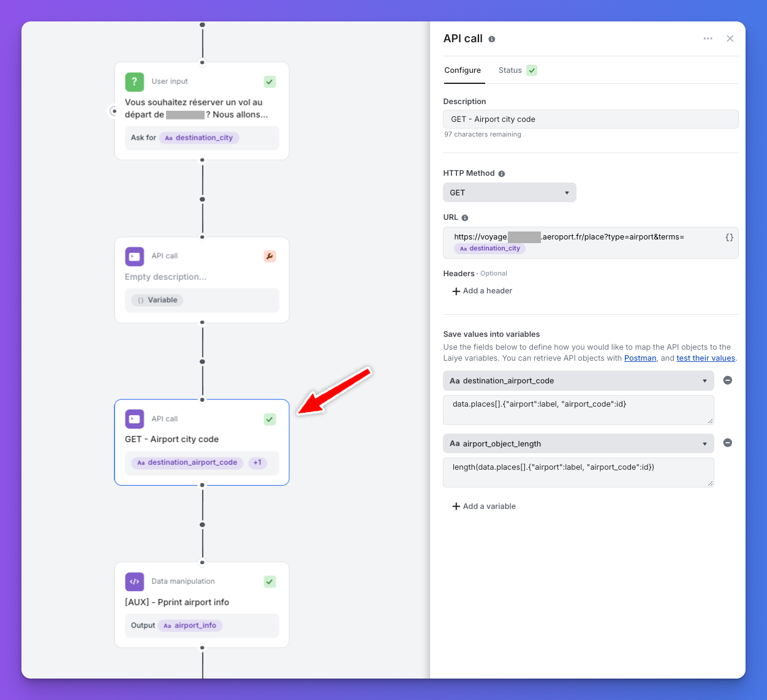The image size is (767, 700).
Task: Click the airport_info tag in Data manipulation node
Action: click(190, 625)
